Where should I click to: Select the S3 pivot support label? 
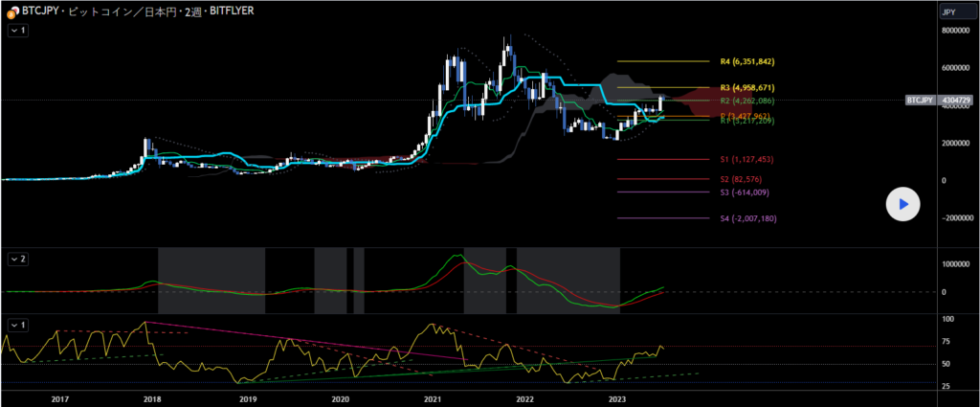point(744,192)
